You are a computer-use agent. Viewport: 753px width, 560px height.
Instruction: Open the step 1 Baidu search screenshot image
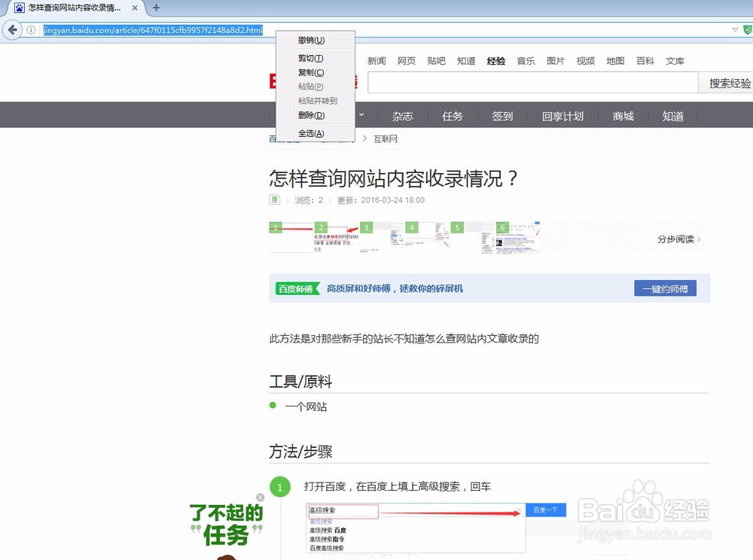tap(436, 528)
